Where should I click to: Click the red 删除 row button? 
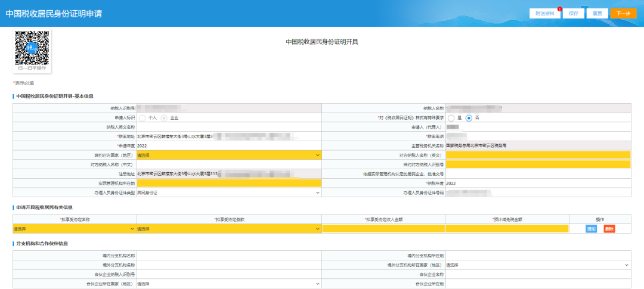(609, 229)
